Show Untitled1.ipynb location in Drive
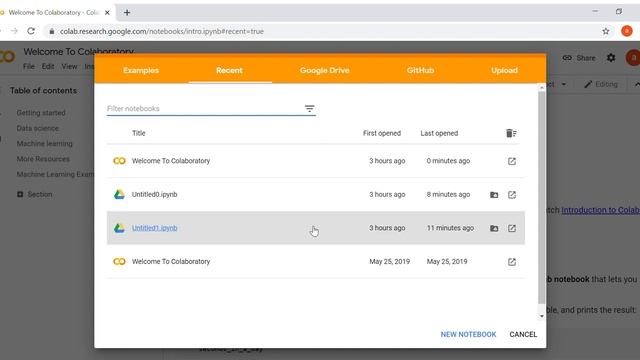The height and width of the screenshot is (360, 640). (x=494, y=228)
